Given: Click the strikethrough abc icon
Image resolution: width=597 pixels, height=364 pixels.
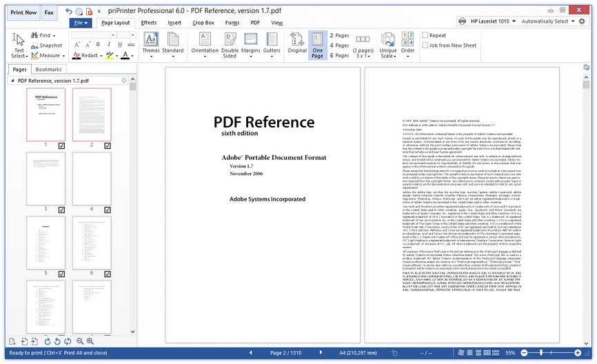Looking at the screenshot, I should click(131, 45).
